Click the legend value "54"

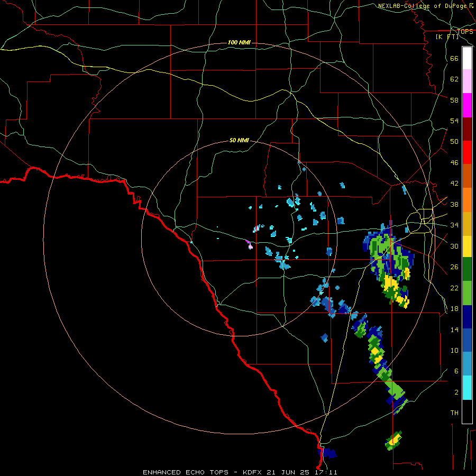point(454,121)
